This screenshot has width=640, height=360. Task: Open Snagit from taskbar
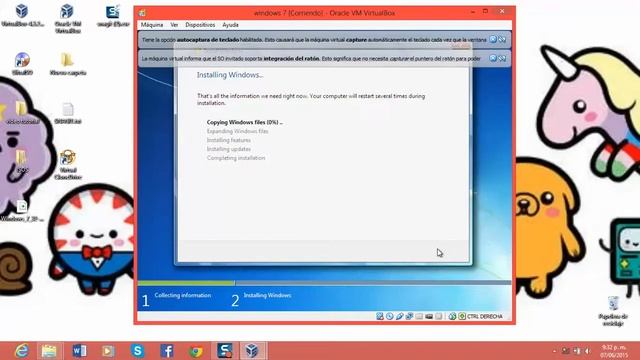point(224,351)
